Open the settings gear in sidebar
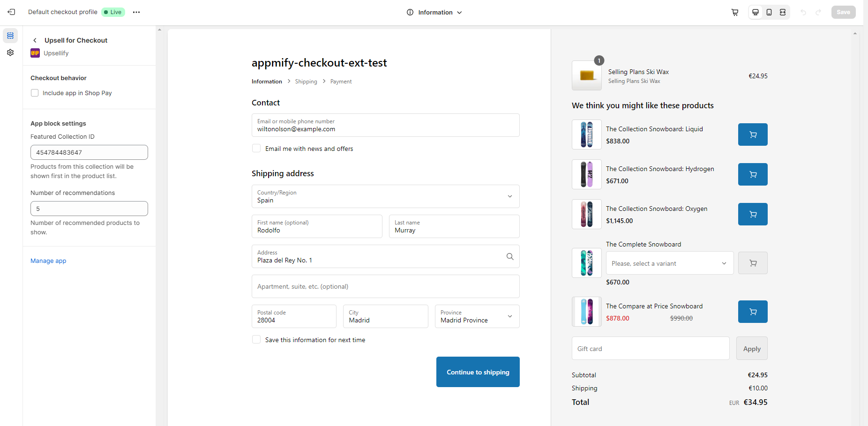 tap(10, 52)
